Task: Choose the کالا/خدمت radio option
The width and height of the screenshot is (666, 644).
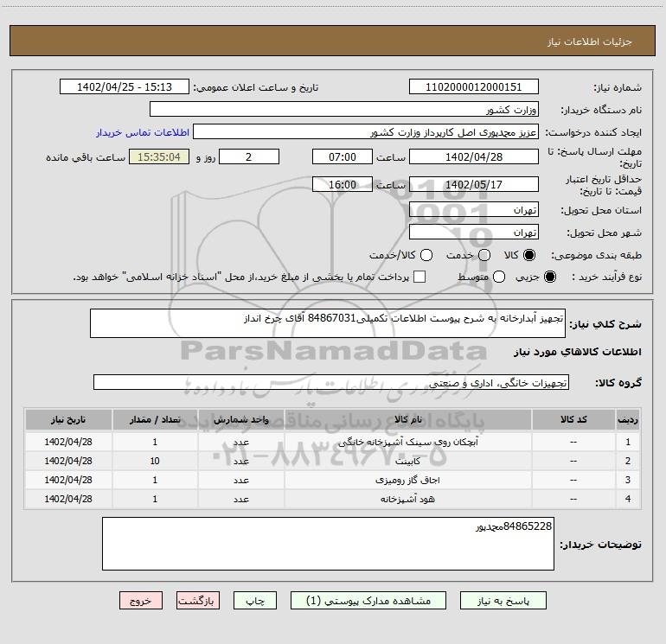Action: [426, 255]
